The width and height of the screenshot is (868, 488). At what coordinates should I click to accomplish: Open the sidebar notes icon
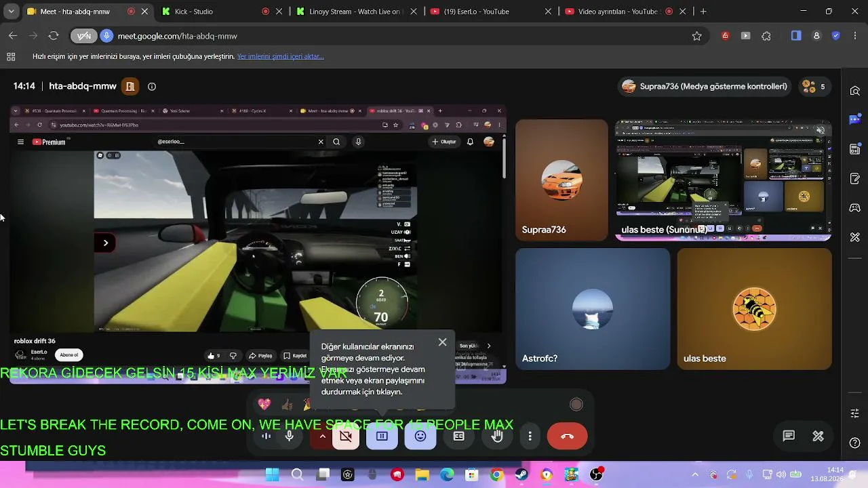coord(855,179)
